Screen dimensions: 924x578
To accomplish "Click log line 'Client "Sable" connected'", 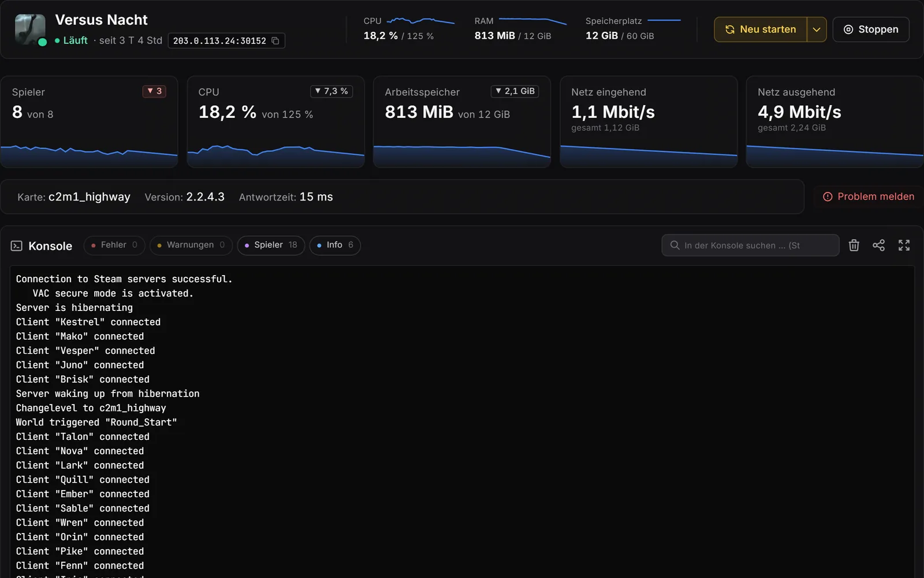I will pyautogui.click(x=83, y=508).
